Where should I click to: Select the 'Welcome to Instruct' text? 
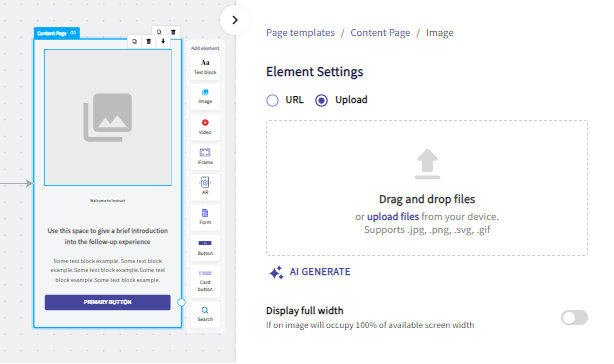click(x=107, y=201)
